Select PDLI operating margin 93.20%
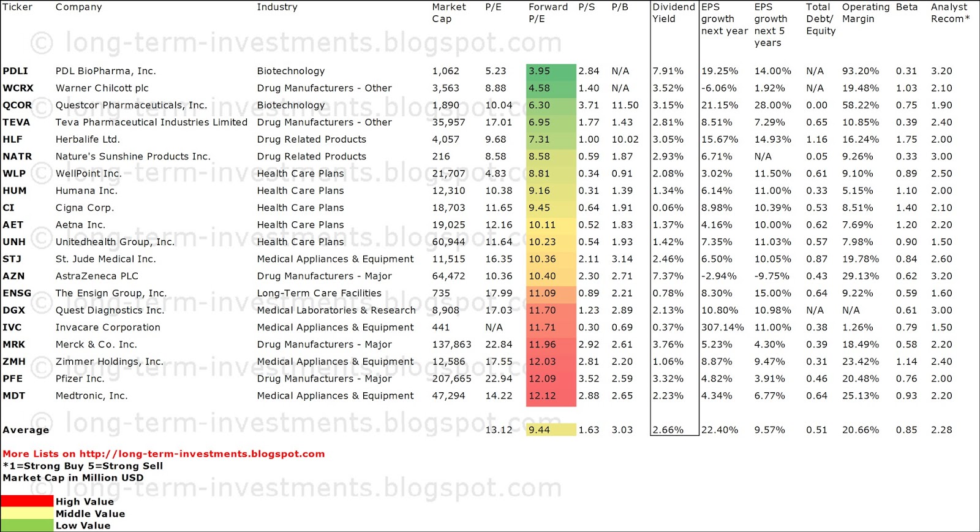 point(861,71)
